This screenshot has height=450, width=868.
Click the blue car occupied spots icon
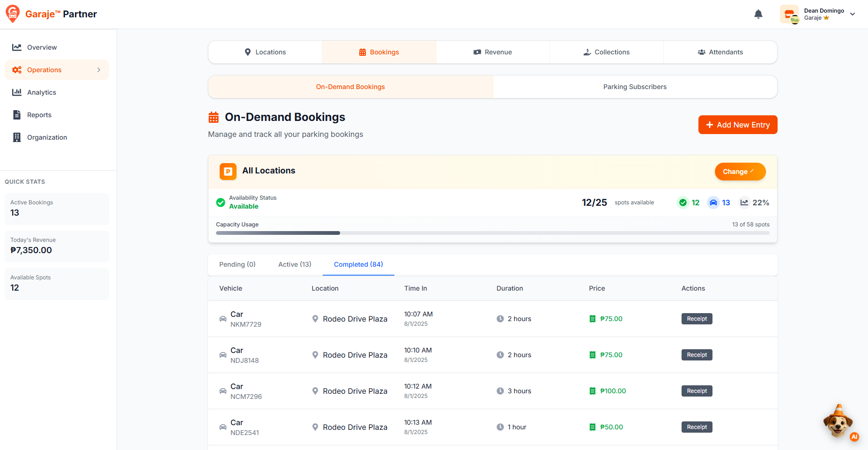click(x=713, y=202)
